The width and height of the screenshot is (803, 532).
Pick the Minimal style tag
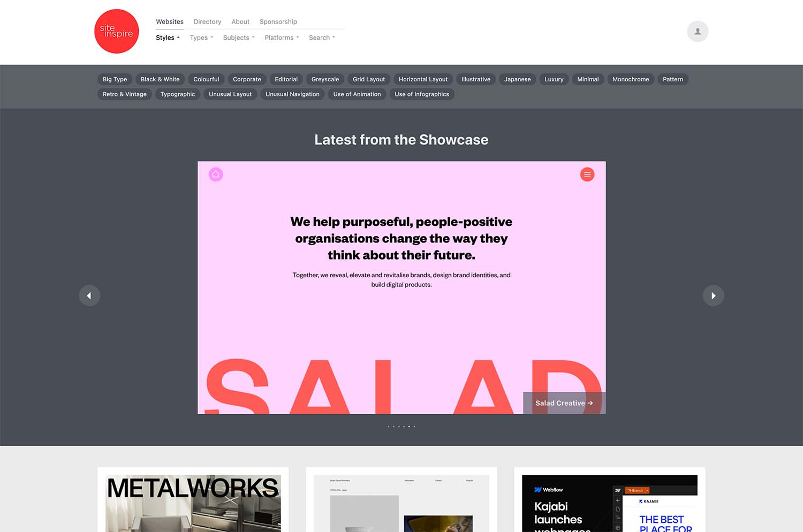588,79
